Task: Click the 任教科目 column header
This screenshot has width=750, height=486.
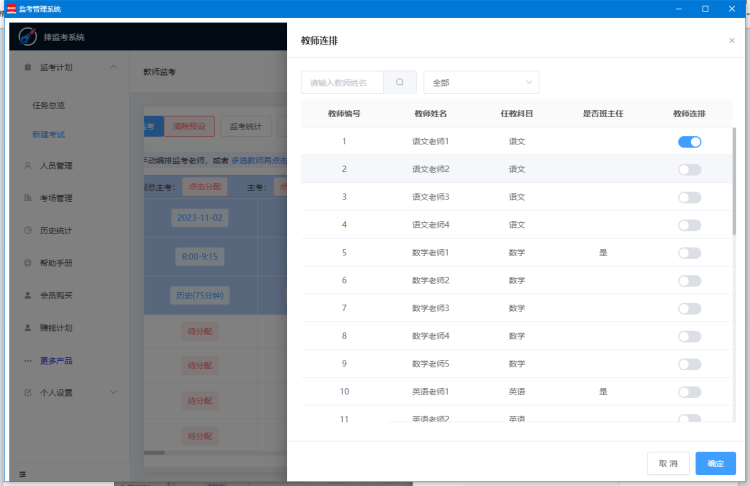Action: pos(517,113)
